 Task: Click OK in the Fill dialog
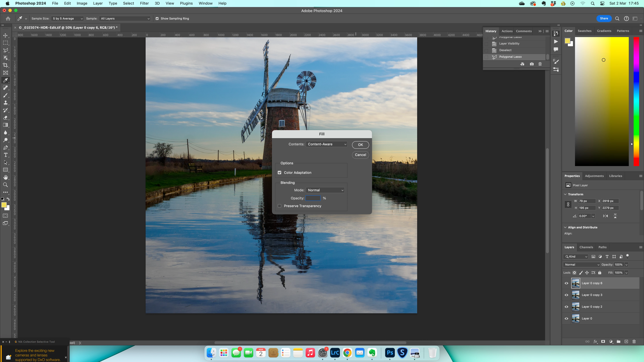click(360, 145)
